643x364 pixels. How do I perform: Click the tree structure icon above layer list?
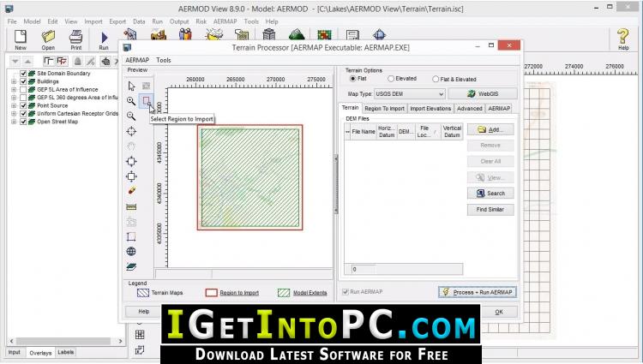[x=49, y=62]
